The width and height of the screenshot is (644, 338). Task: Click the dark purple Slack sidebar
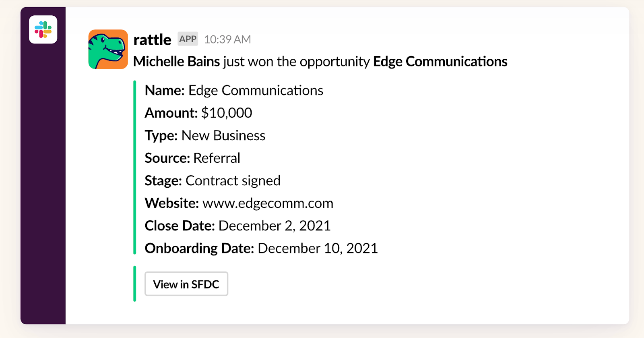pos(43,181)
